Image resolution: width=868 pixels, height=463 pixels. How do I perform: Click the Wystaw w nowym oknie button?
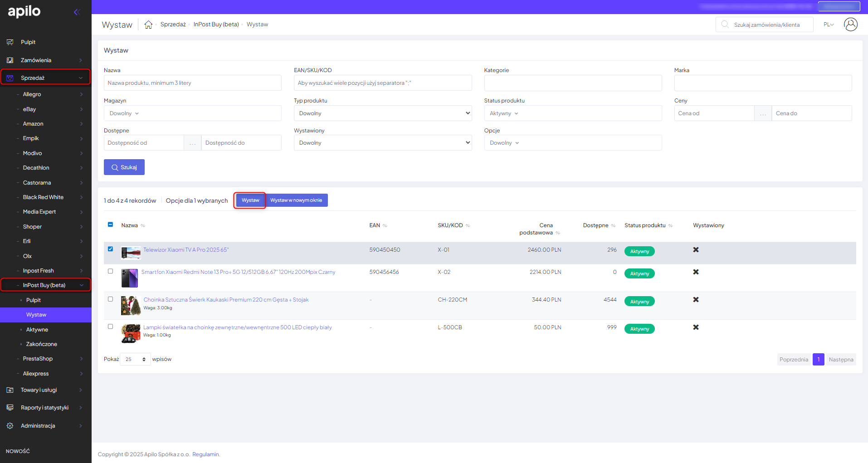tap(296, 200)
